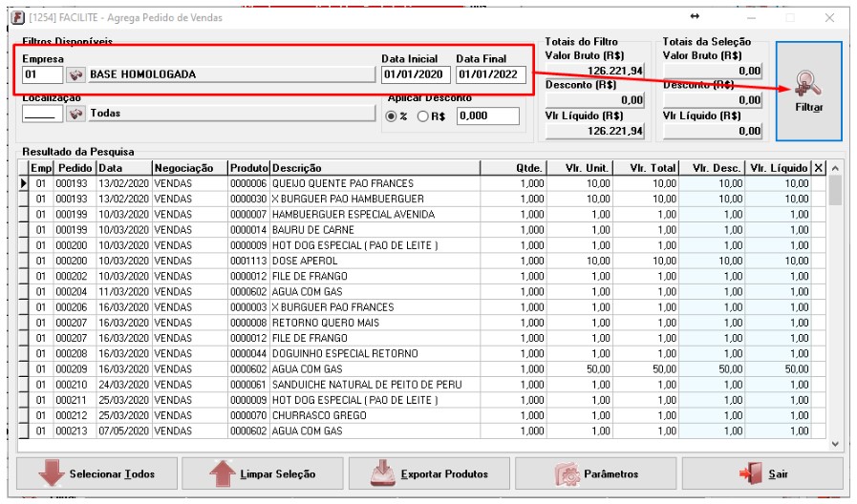
Task: Click the Filtrar magnifier button
Action: 808,92
